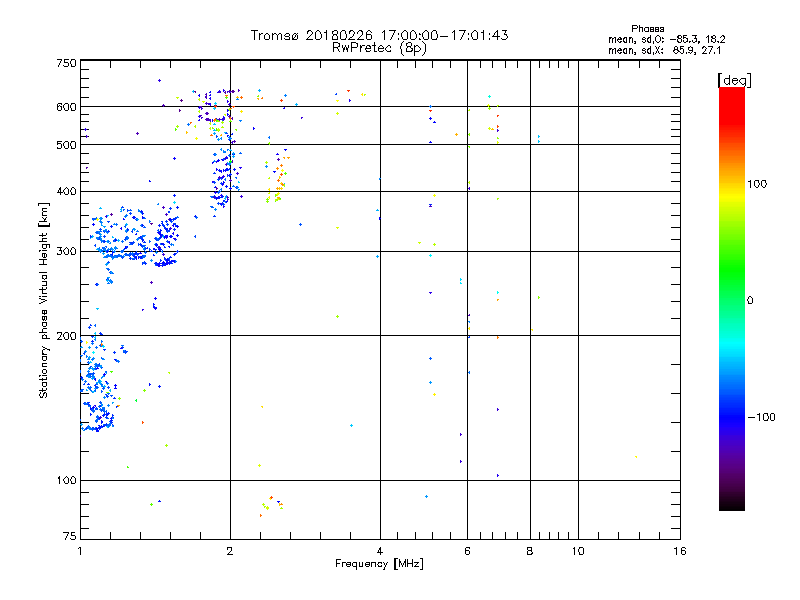Click the colorbar '0' tick label
This screenshot has width=800, height=600.
click(x=750, y=301)
